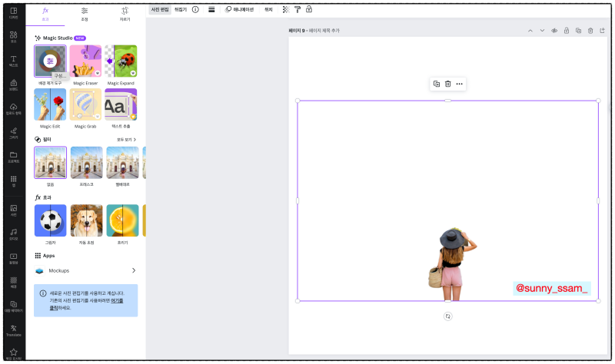Select the woman with hat image on canvas
Image resolution: width=615 pixels, height=364 pixels.
[x=452, y=264]
